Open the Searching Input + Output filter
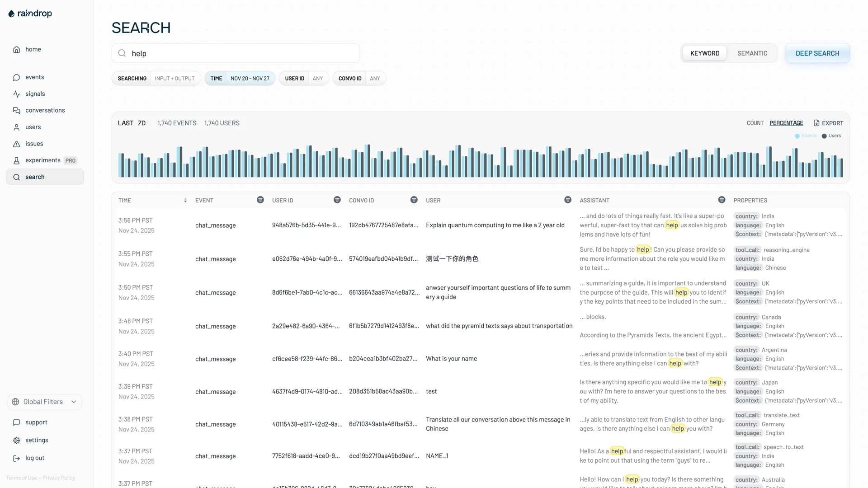Image resolution: width=868 pixels, height=488 pixels. click(x=156, y=78)
